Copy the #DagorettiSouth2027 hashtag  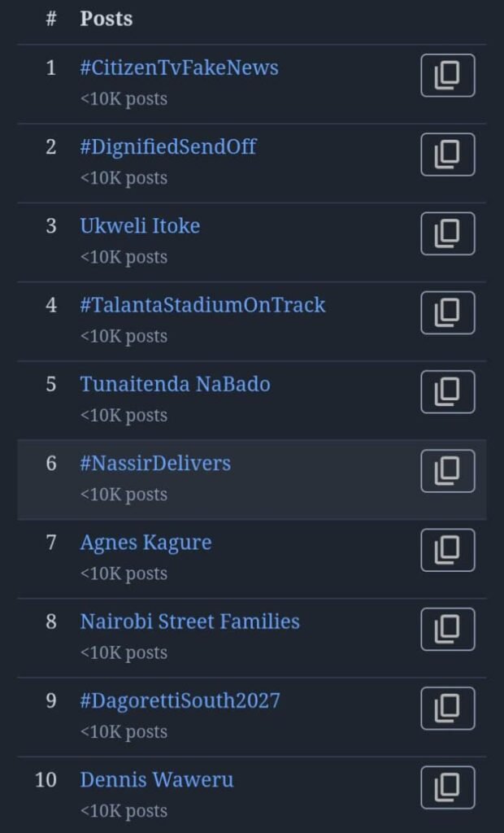447,708
